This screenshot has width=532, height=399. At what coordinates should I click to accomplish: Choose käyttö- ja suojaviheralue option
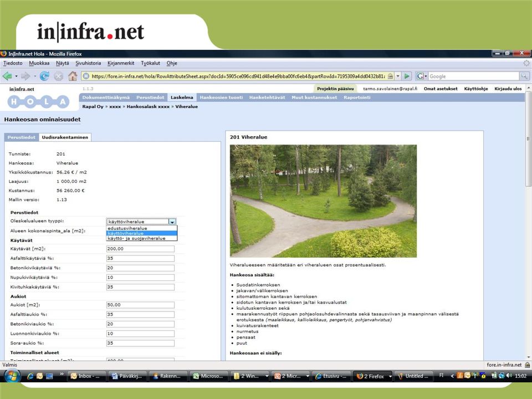pos(141,238)
